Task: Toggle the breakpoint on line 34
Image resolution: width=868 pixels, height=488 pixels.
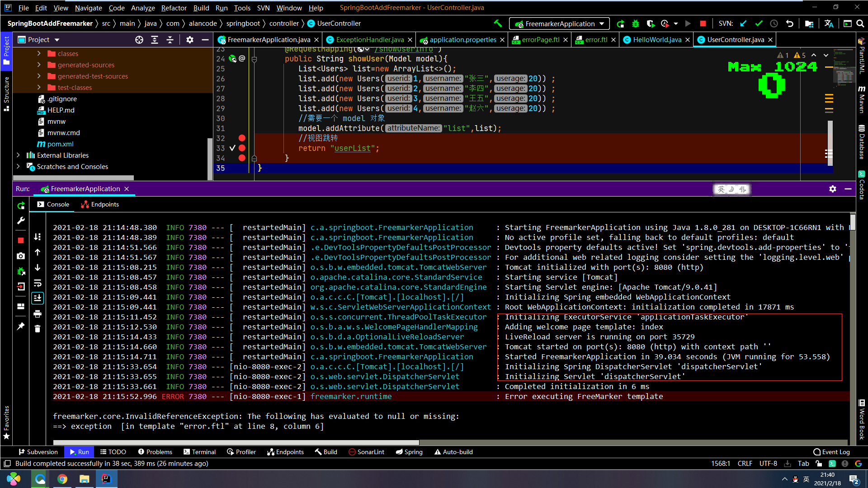Action: coord(242,158)
